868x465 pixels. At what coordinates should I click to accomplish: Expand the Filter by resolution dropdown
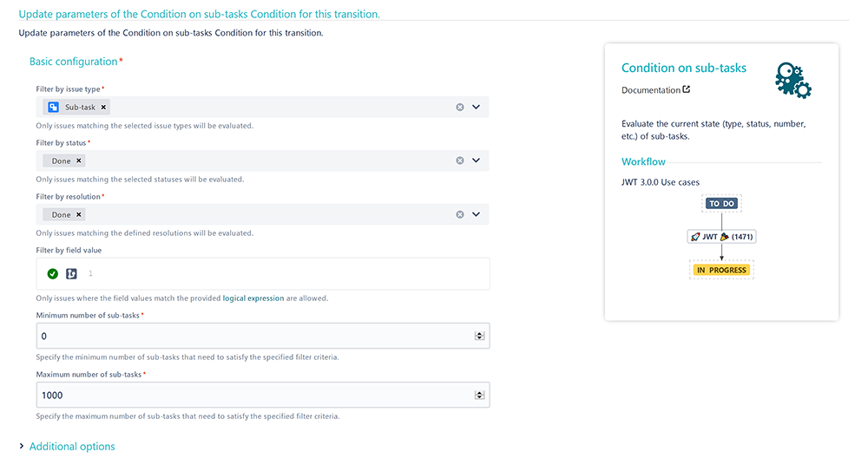476,214
